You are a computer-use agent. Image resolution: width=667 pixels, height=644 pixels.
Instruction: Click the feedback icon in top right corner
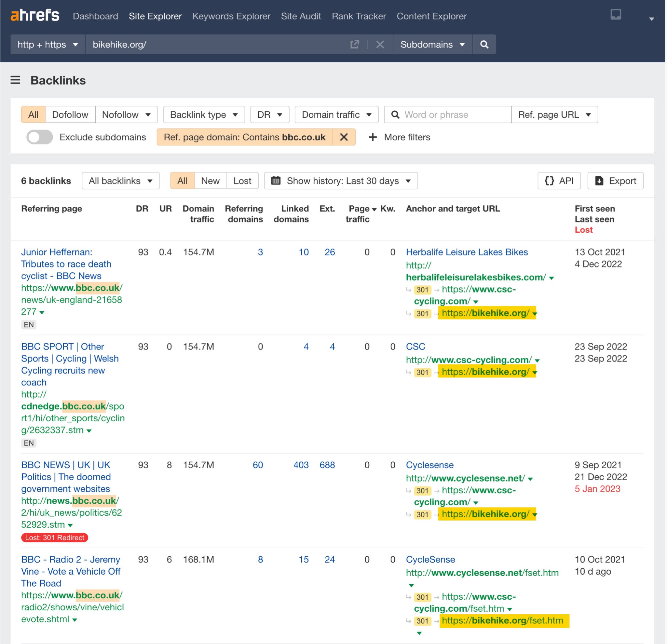[616, 15]
